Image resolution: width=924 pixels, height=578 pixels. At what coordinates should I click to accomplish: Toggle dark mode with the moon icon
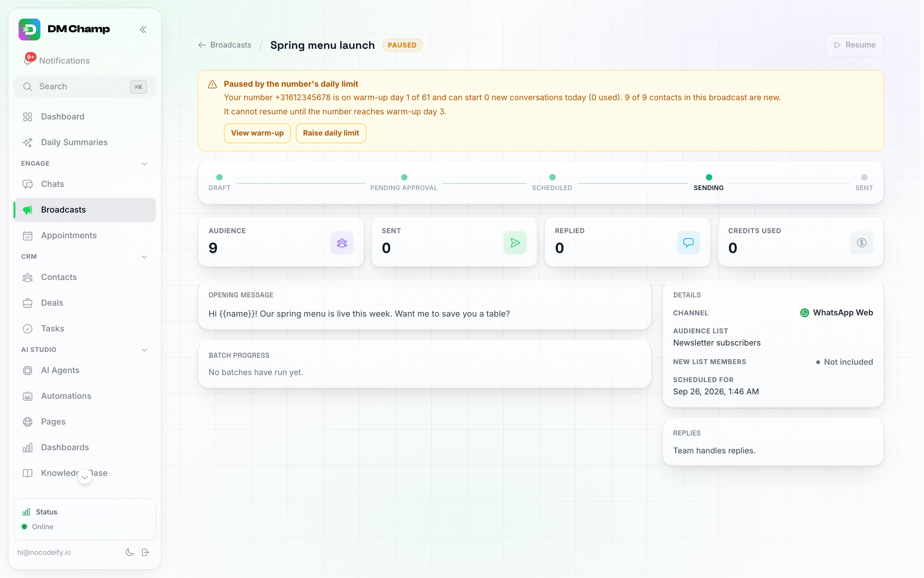point(130,552)
